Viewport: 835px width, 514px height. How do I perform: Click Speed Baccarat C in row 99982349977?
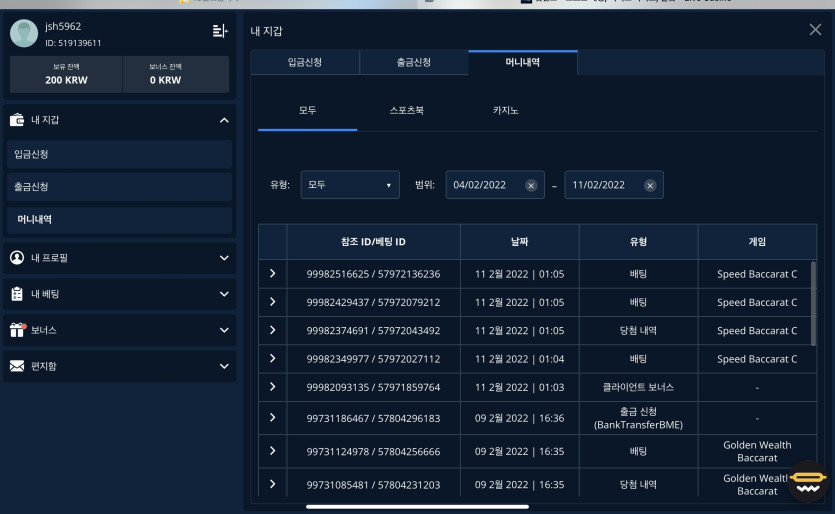pos(757,359)
